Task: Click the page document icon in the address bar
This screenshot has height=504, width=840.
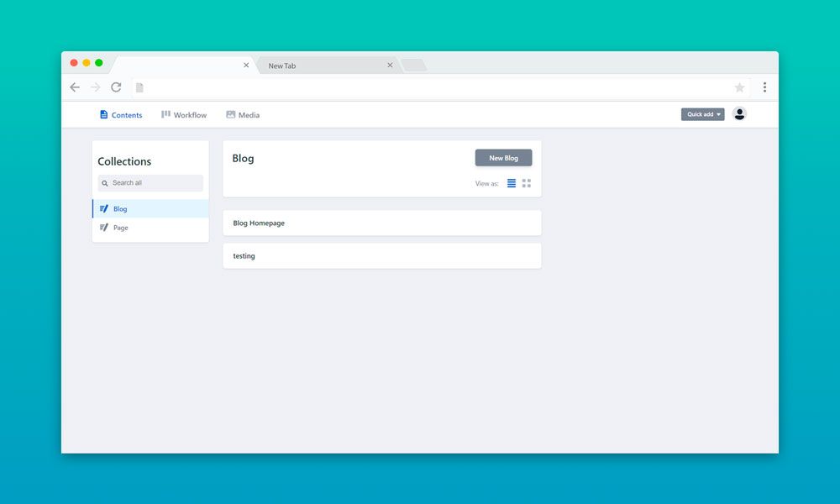Action: [x=139, y=87]
